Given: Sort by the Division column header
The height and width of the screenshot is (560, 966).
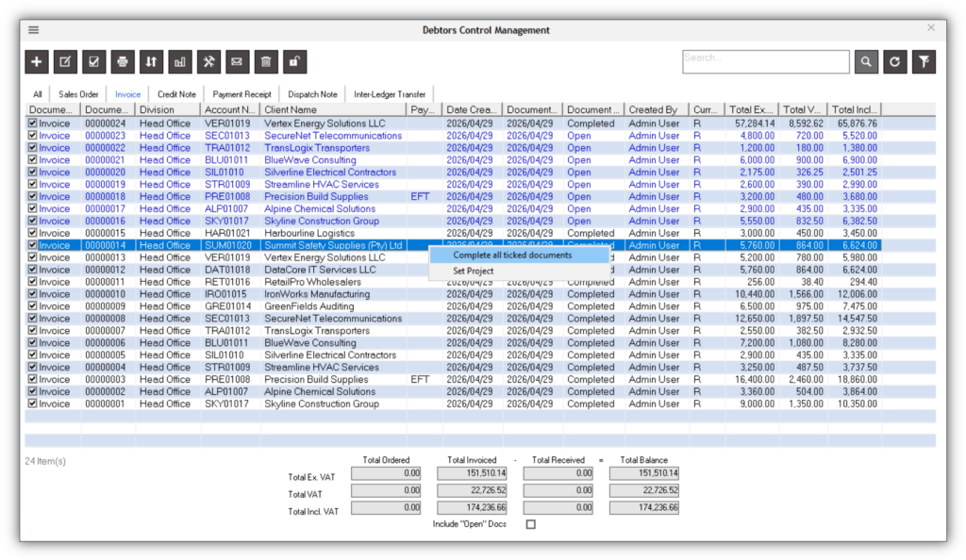Looking at the screenshot, I should (x=168, y=109).
